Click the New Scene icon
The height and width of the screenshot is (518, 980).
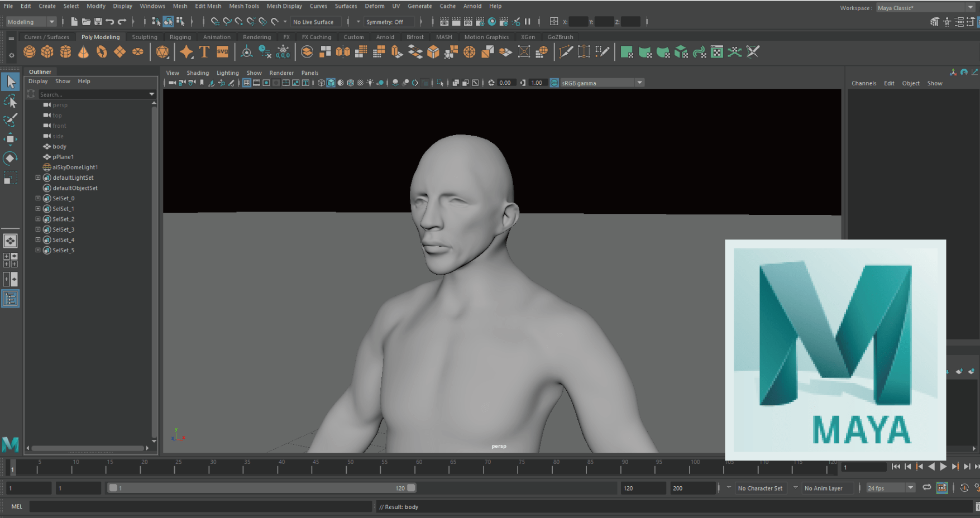[74, 22]
